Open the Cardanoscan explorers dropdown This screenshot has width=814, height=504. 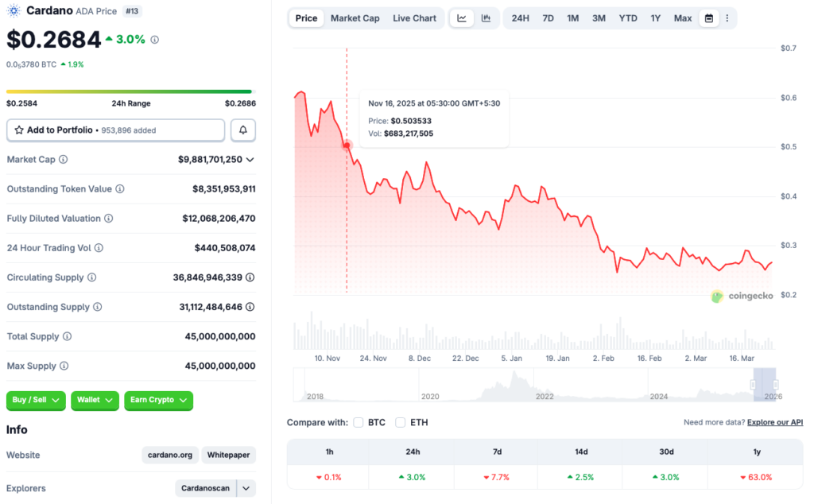tap(246, 488)
